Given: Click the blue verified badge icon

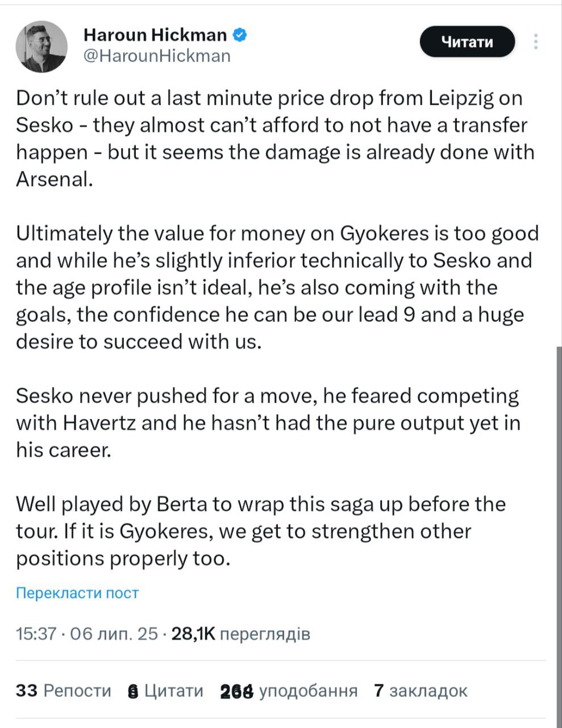Looking at the screenshot, I should click(240, 35).
